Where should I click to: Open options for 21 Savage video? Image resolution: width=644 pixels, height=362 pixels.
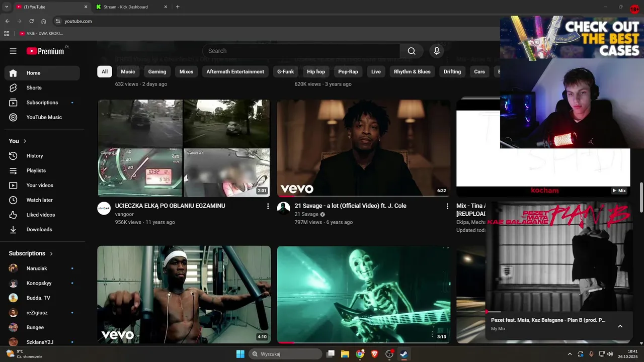point(447,206)
